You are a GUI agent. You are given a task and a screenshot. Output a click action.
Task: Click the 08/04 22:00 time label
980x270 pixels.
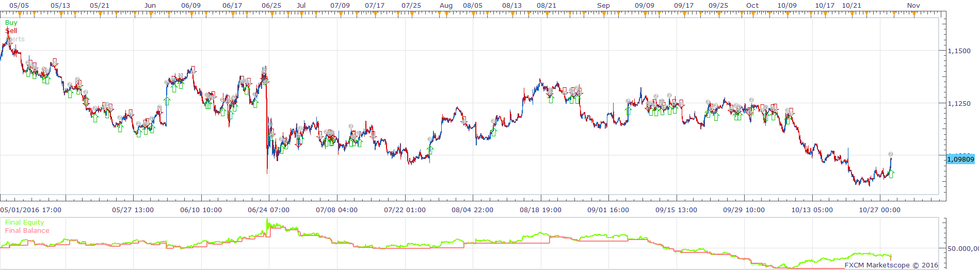point(473,210)
